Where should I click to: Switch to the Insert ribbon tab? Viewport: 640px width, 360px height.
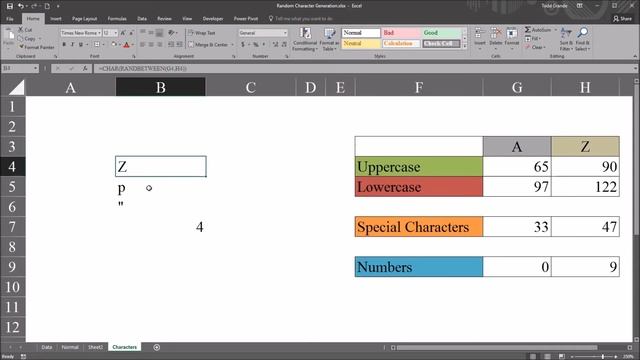(56, 19)
